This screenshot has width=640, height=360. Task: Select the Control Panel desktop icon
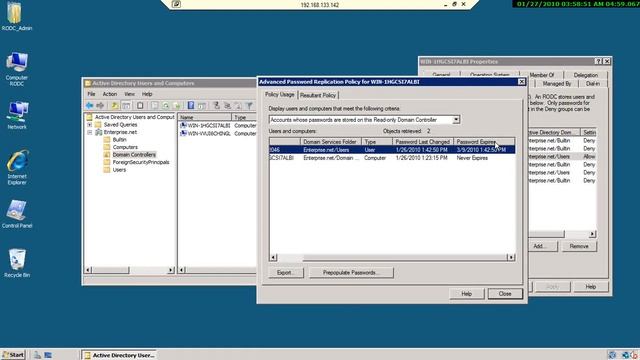coord(17,214)
